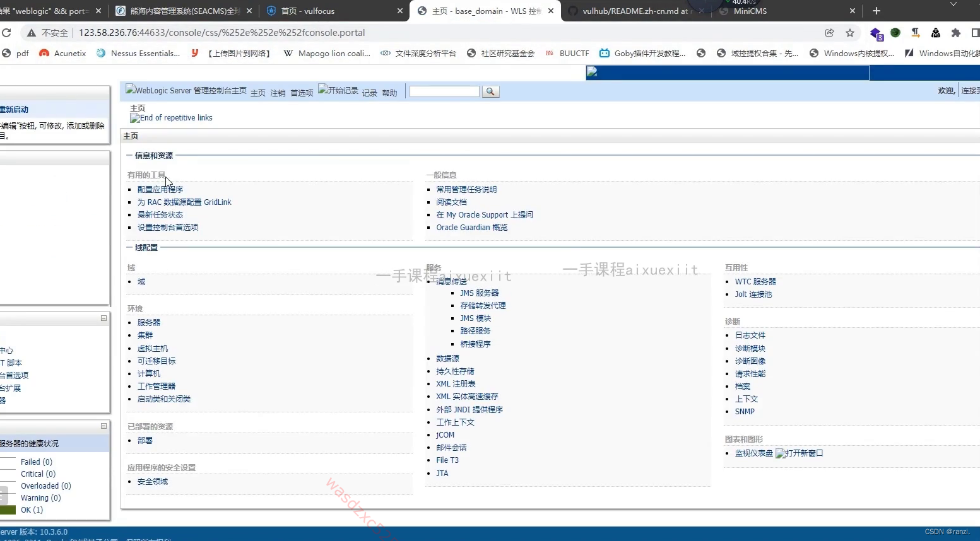The image size is (980, 541).
Task: Click into the console search text box
Action: 444,91
